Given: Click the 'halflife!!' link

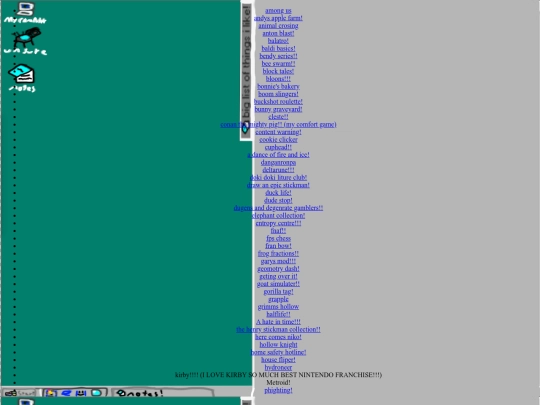Looking at the screenshot, I should [x=278, y=314].
